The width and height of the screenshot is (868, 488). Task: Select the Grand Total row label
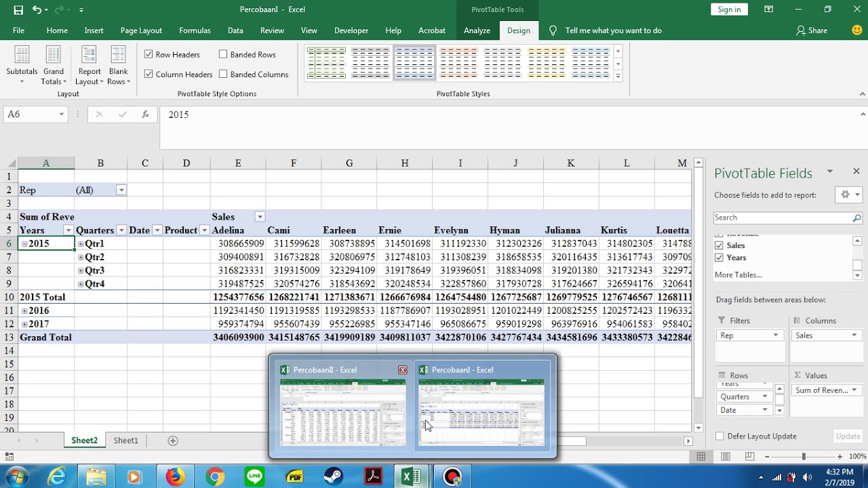point(45,338)
